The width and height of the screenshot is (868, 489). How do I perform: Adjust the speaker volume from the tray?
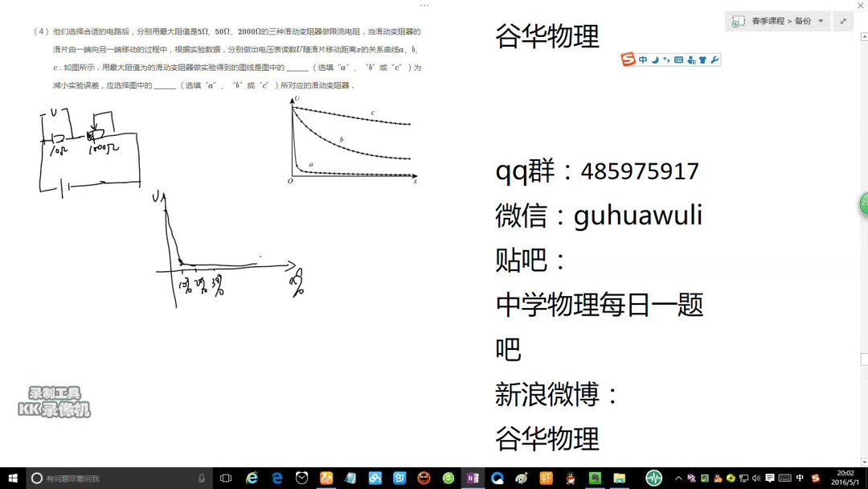755,479
